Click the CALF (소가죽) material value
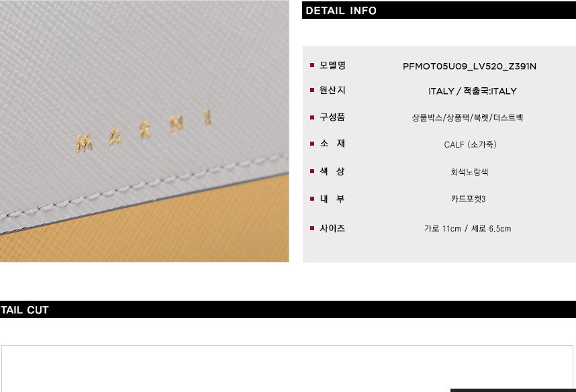576x392 pixels. click(x=470, y=144)
